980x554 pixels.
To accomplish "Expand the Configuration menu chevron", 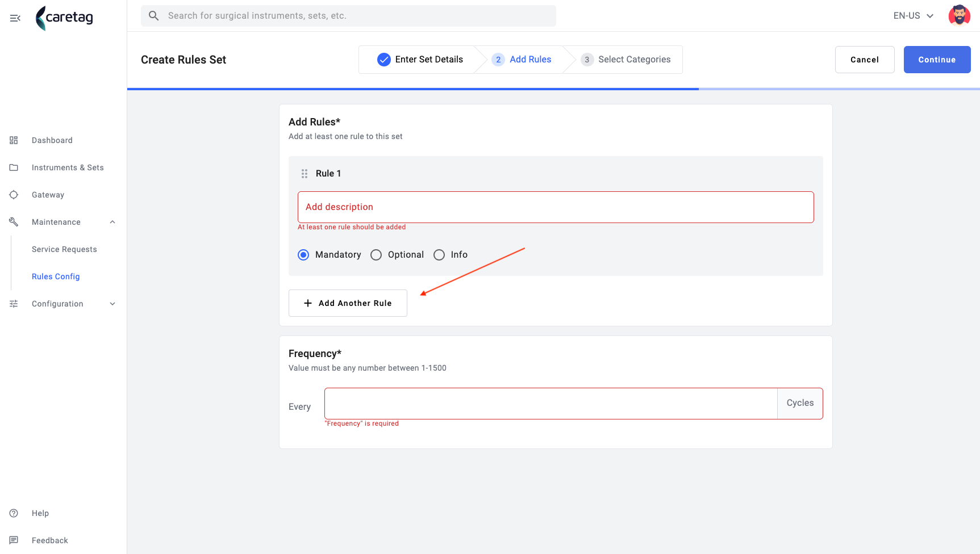I will 112,304.
